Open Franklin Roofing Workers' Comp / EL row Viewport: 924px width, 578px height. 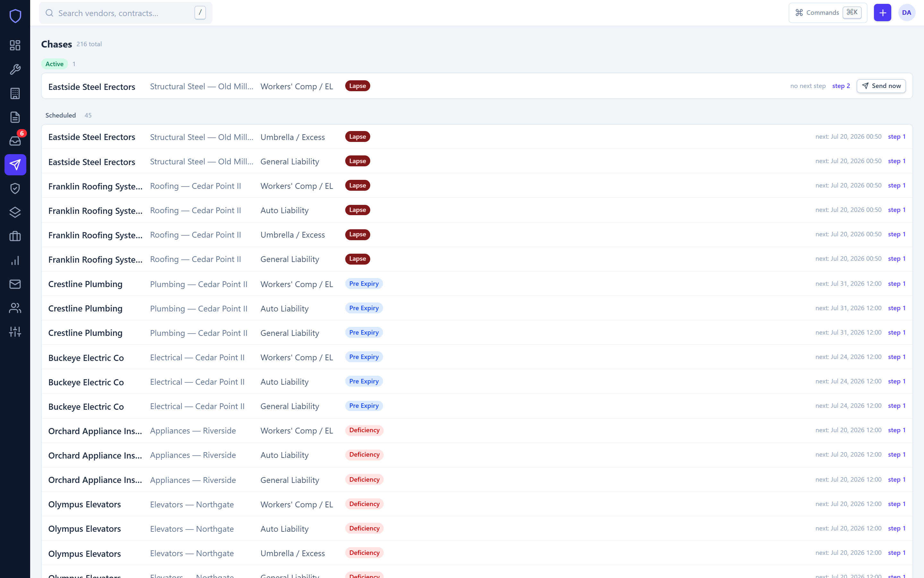point(477,186)
